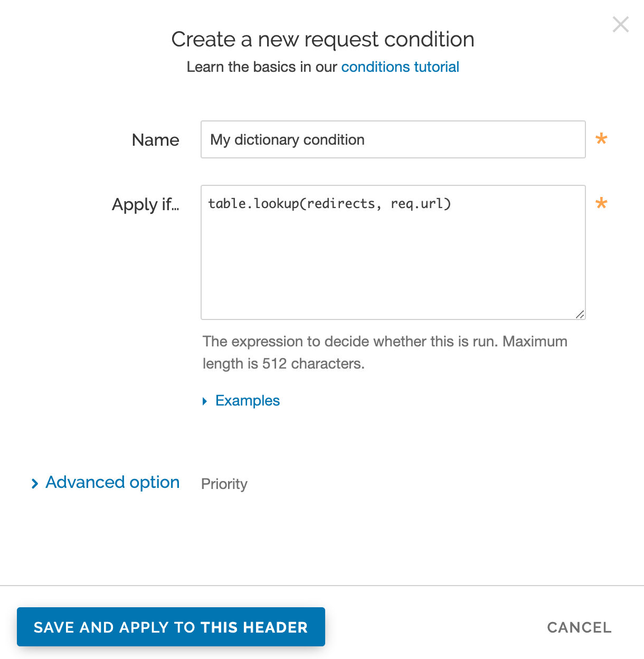Click the asterisk next to the Apply if box
The image size is (644, 659).
[x=601, y=204]
